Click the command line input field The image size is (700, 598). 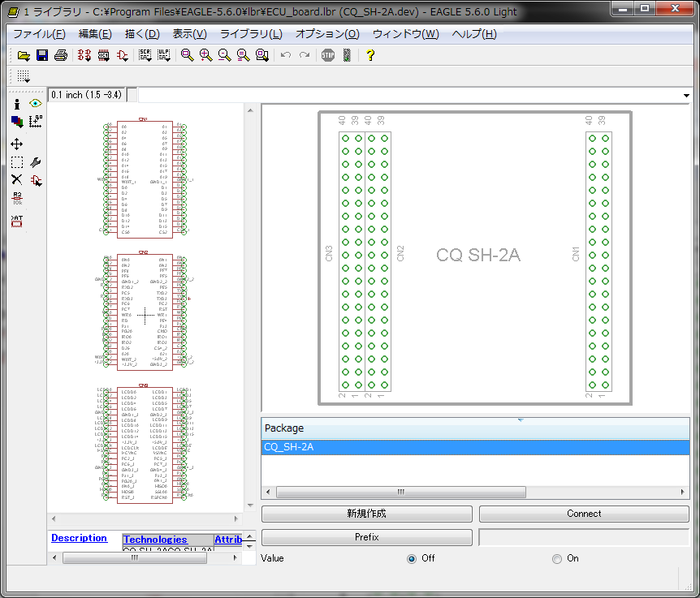[x=411, y=95]
